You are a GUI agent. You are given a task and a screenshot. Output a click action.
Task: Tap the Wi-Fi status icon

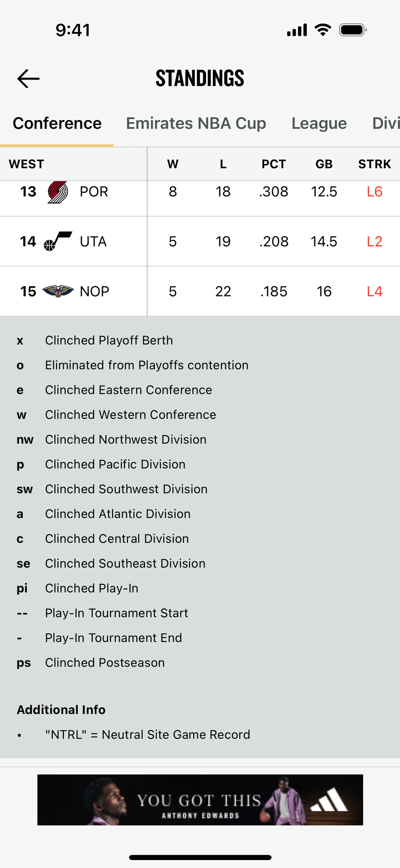322,30
